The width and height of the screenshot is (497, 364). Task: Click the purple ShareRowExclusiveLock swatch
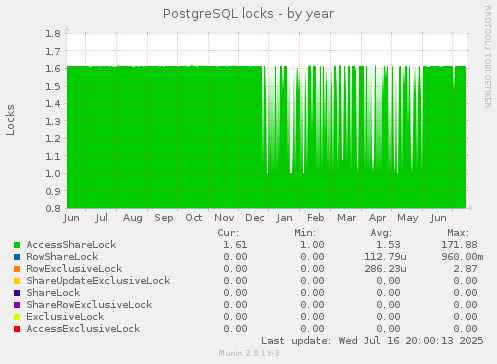coord(17,305)
